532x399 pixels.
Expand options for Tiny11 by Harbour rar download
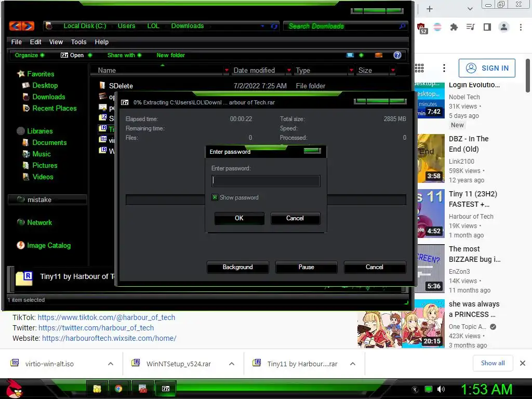click(x=353, y=364)
